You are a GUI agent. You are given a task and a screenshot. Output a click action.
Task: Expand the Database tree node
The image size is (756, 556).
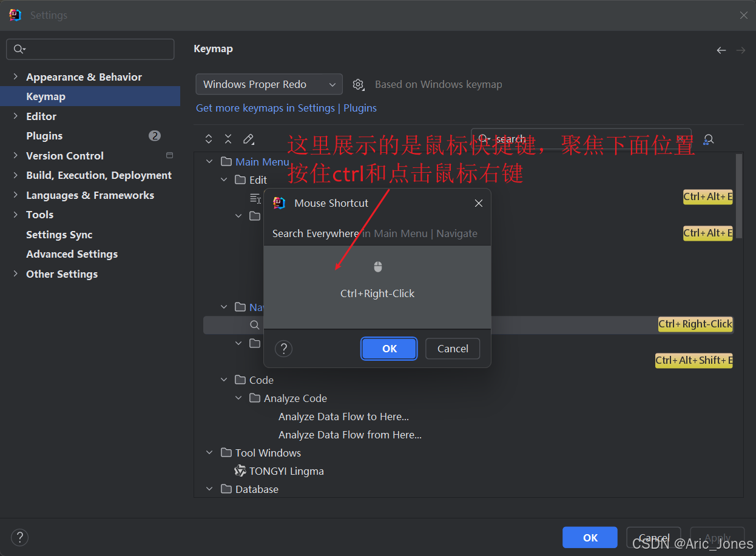coord(209,489)
